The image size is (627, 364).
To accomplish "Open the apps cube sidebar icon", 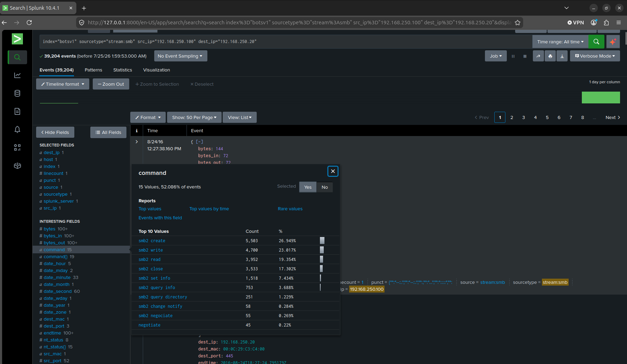I will (x=17, y=166).
